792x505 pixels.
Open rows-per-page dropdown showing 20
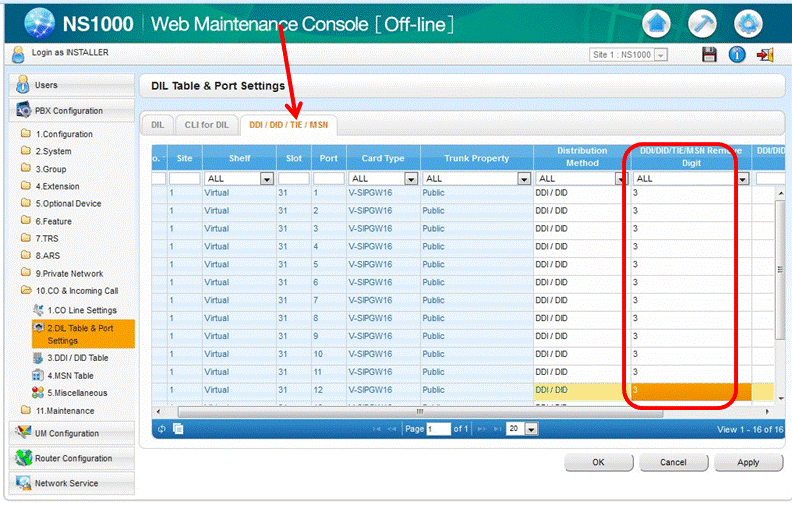click(531, 428)
